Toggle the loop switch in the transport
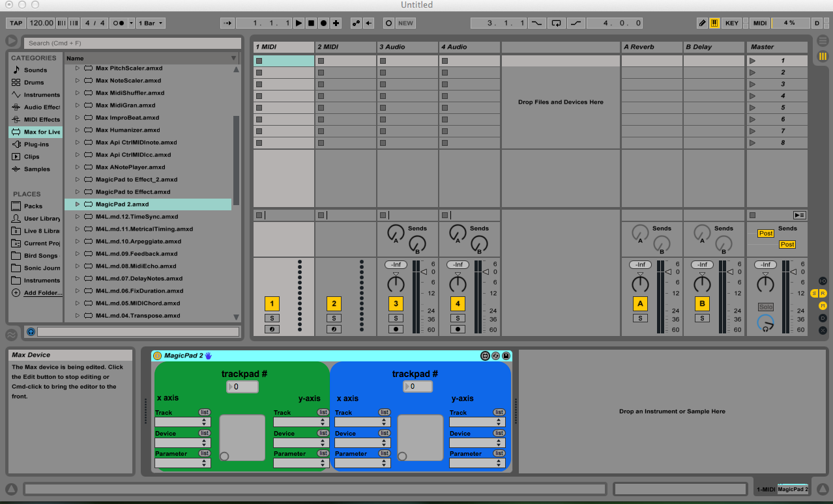 (556, 23)
